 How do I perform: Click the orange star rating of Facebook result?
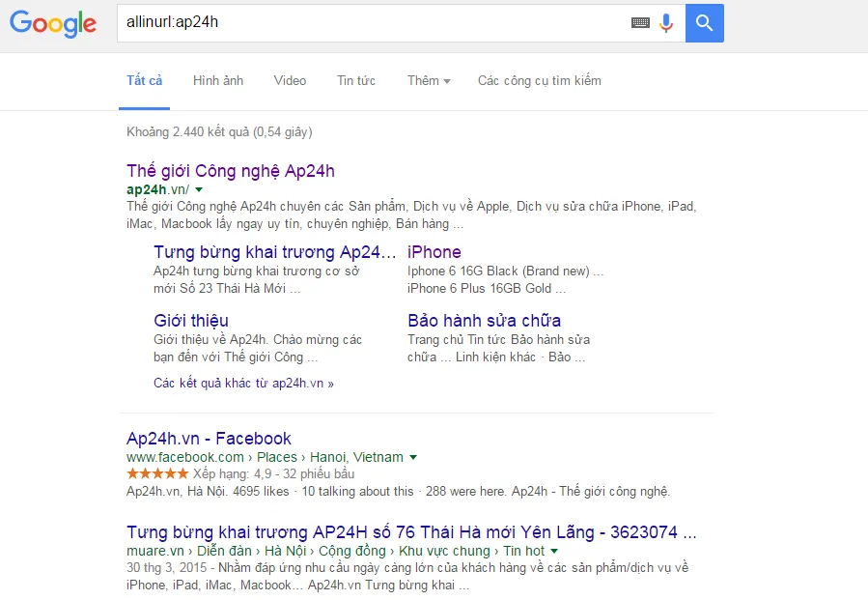(157, 473)
